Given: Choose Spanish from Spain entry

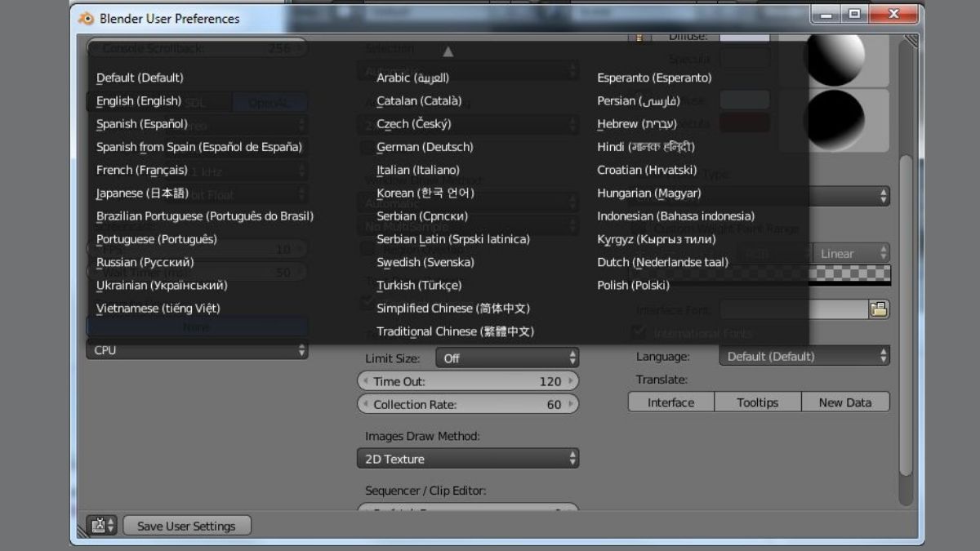Looking at the screenshot, I should pyautogui.click(x=199, y=147).
